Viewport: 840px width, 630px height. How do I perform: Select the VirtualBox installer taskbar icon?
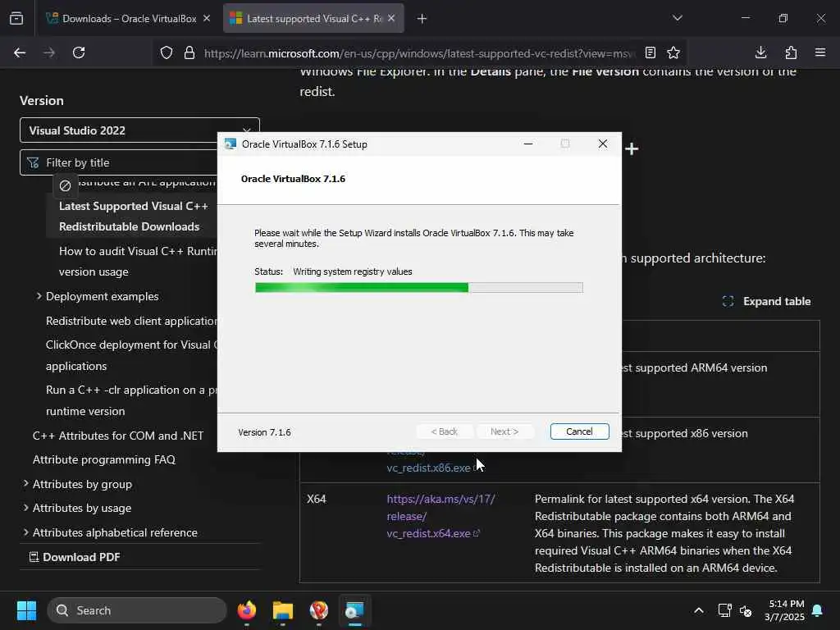click(x=354, y=610)
